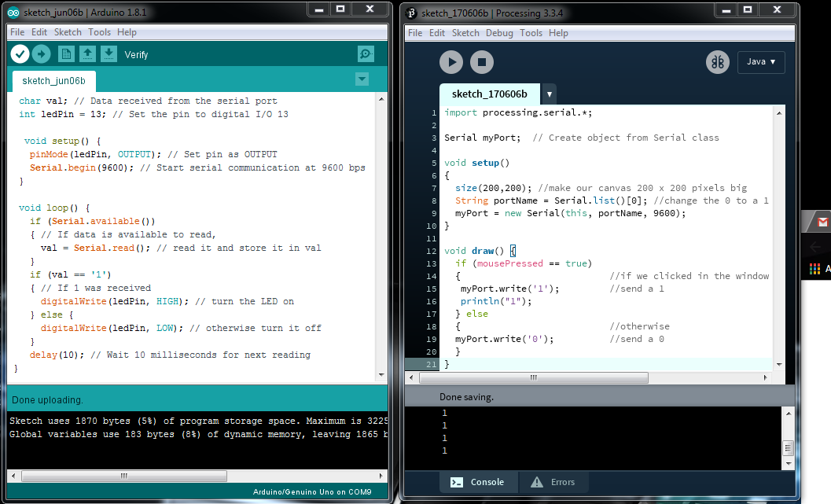Open the Arduino Help menu
Viewport: 831px width, 504px height.
[x=127, y=32]
